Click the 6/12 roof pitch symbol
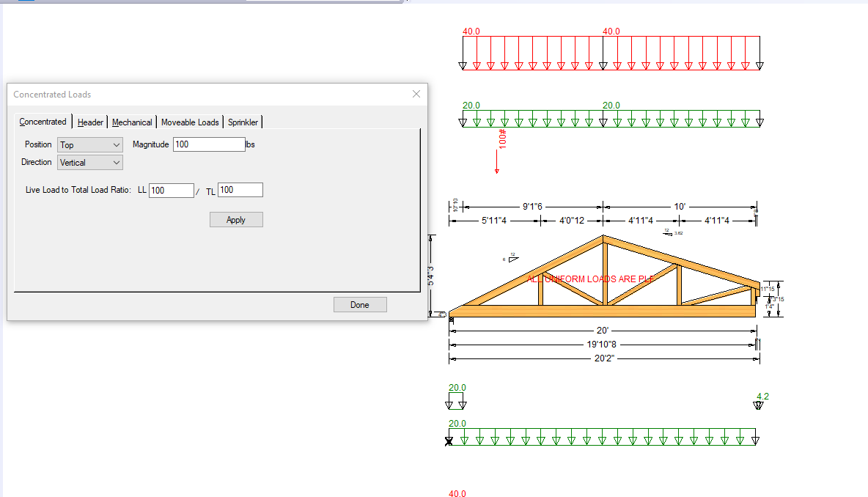The width and height of the screenshot is (868, 497). point(512,258)
